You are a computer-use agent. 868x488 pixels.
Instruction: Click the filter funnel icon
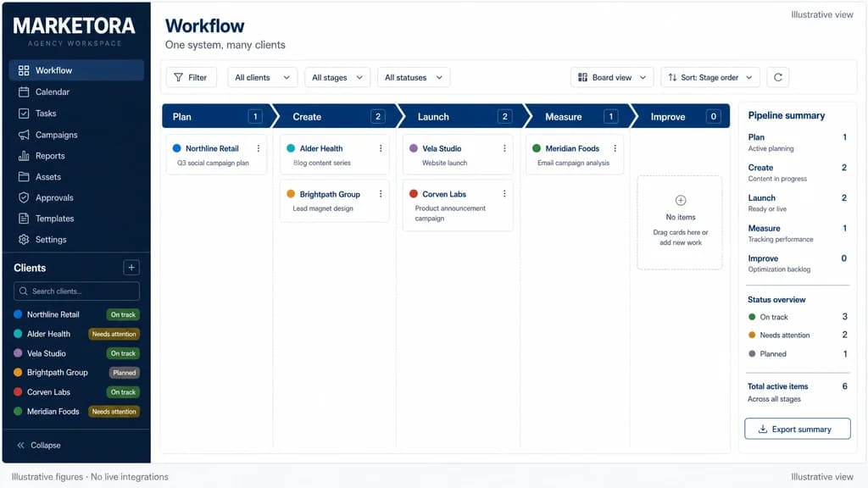pyautogui.click(x=178, y=77)
